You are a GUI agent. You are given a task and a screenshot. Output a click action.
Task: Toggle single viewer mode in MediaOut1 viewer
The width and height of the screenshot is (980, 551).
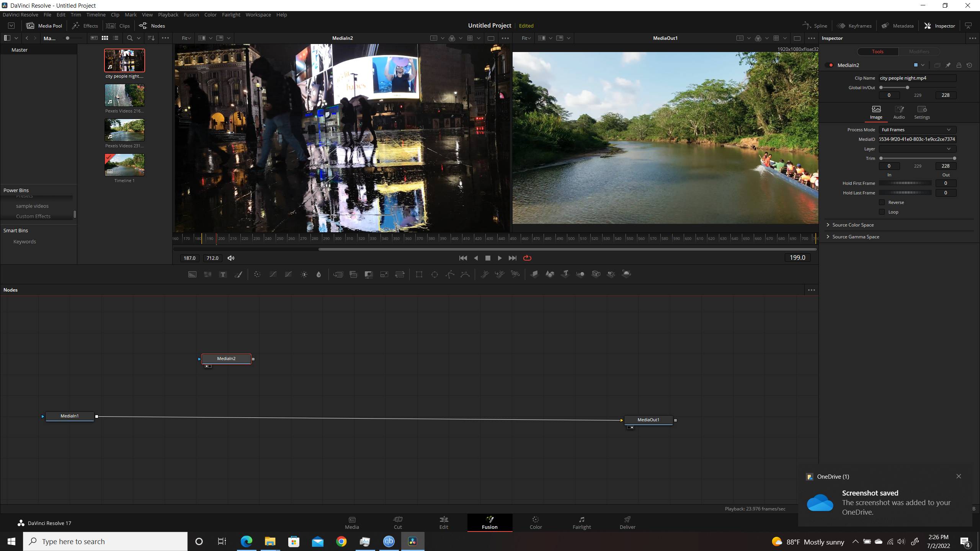(x=797, y=38)
